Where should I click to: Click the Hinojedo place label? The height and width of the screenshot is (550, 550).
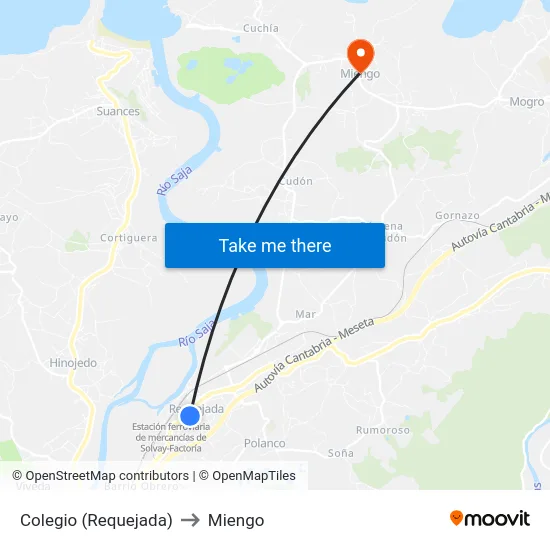pos(73,363)
